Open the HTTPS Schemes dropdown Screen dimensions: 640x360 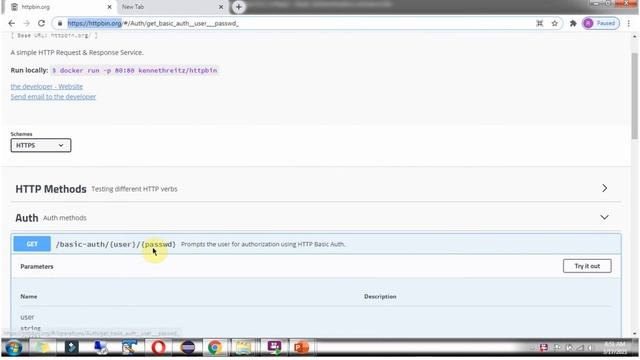pos(41,145)
